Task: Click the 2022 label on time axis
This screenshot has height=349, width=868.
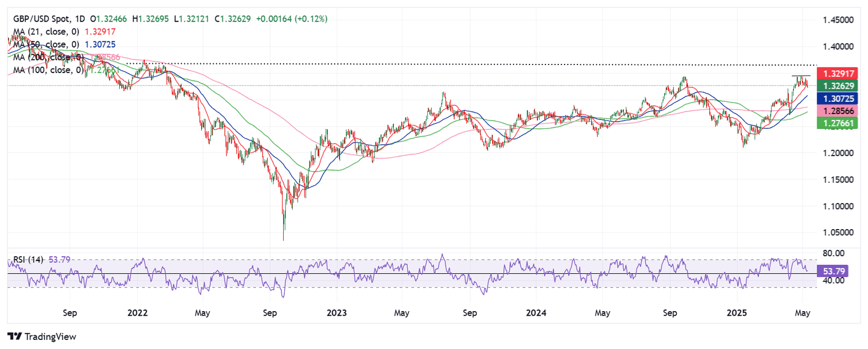Action: pos(137,312)
